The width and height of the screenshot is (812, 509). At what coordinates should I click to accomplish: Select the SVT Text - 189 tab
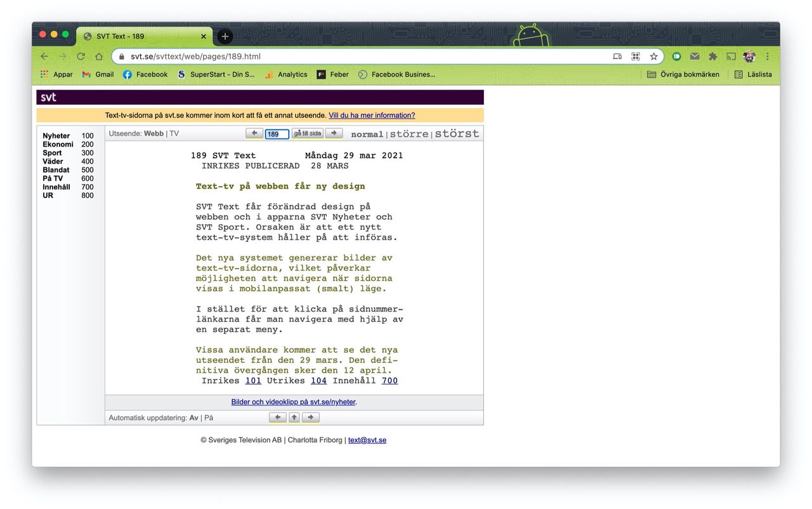coord(145,36)
